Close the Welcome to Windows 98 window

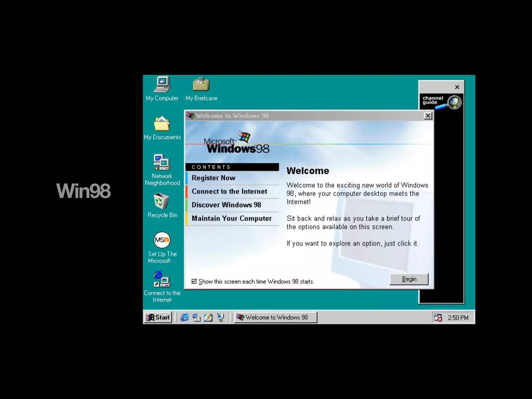[x=428, y=116]
